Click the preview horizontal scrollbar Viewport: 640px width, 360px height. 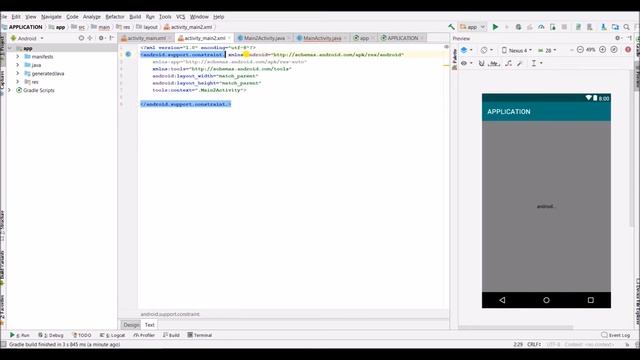click(515, 327)
